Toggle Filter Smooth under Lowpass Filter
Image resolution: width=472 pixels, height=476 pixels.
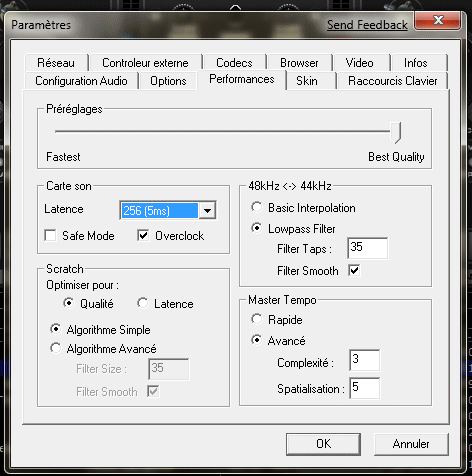pos(354,270)
